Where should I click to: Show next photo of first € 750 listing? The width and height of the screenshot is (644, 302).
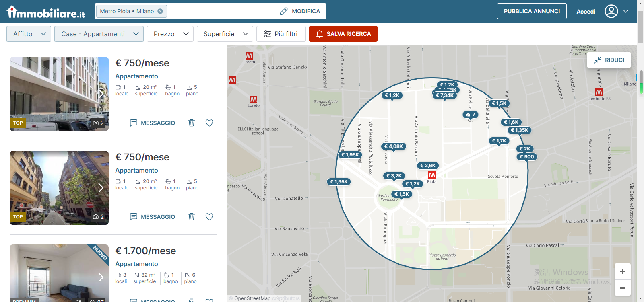101,94
